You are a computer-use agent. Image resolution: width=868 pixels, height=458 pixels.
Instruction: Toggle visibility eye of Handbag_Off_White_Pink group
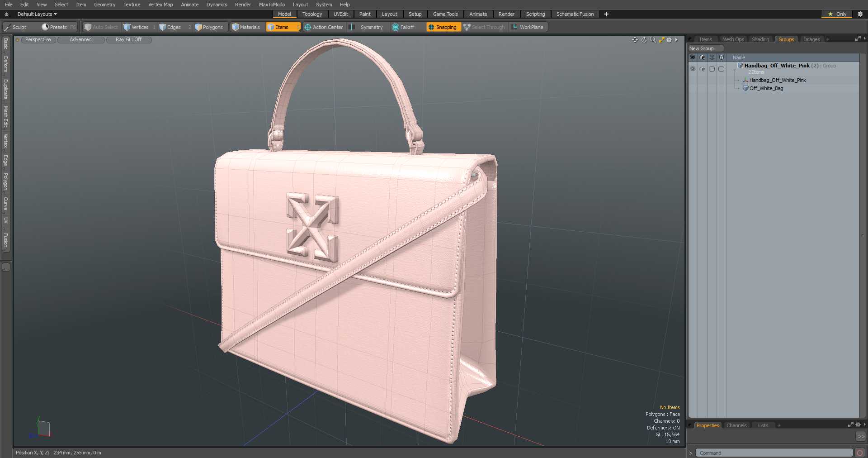693,69
